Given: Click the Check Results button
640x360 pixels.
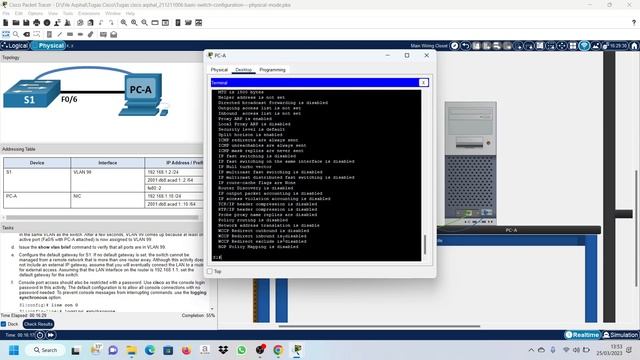Looking at the screenshot, I should coord(38,324).
